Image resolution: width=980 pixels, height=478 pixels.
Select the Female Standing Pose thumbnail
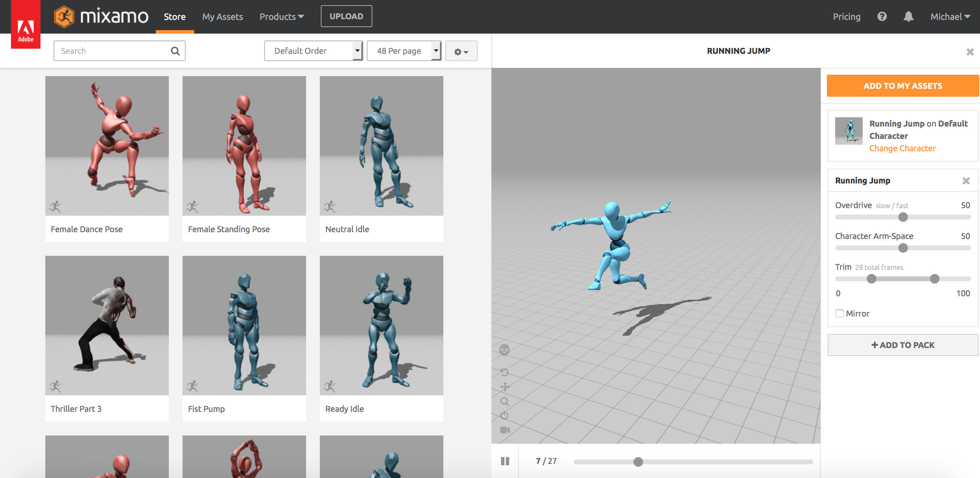click(244, 146)
